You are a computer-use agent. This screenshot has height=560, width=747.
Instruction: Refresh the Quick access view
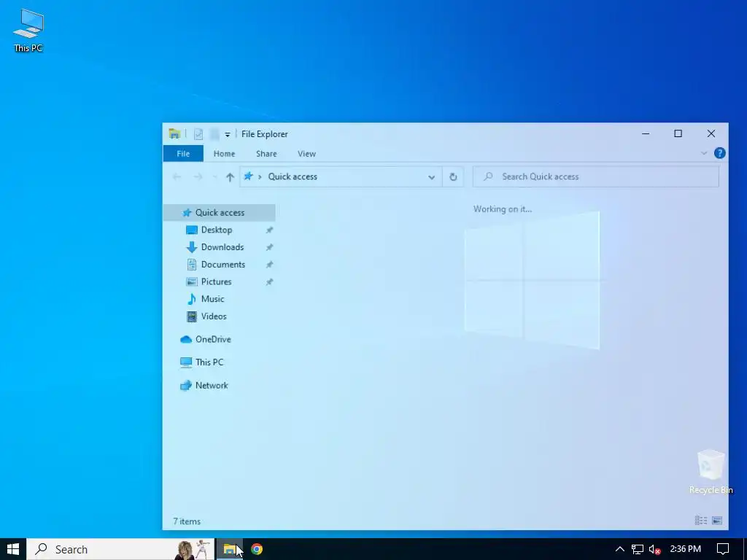pos(453,177)
